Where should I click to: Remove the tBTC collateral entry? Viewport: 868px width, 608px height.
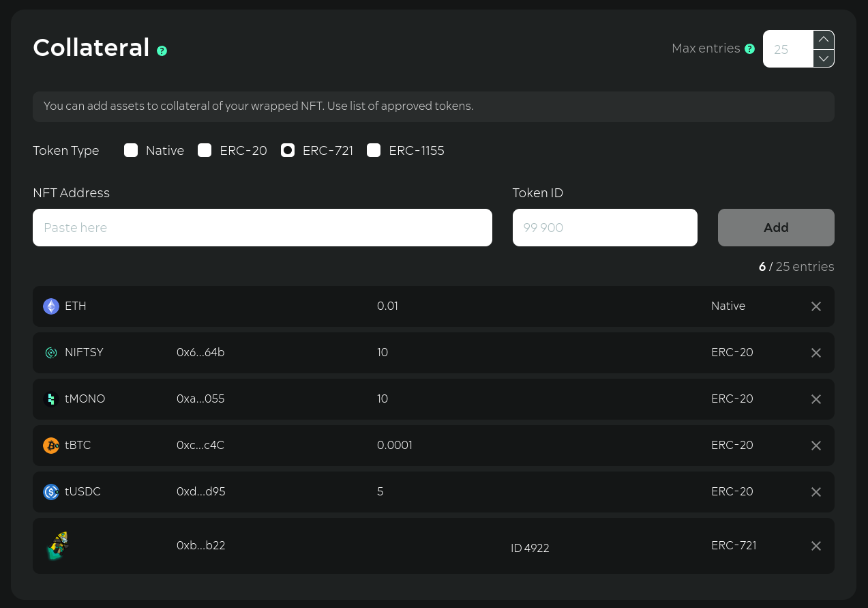[815, 446]
